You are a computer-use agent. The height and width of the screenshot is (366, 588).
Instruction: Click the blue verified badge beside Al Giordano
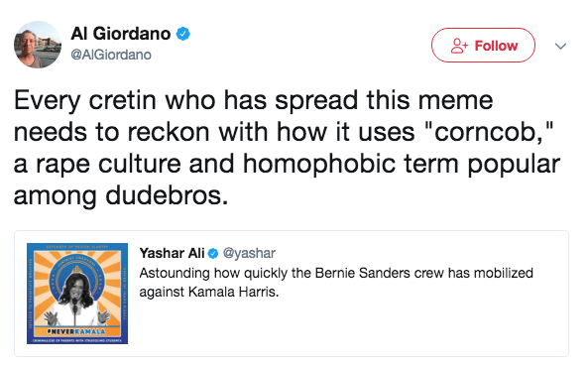click(x=183, y=34)
